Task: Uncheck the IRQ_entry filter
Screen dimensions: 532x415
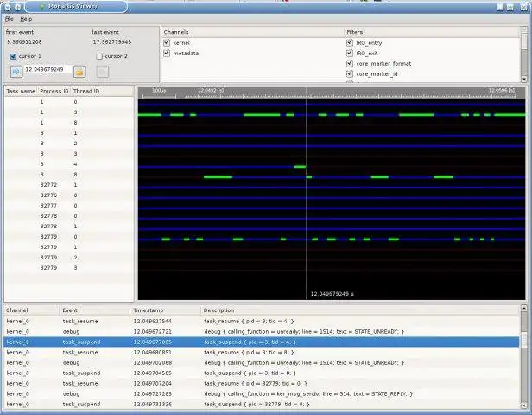Action: point(350,42)
